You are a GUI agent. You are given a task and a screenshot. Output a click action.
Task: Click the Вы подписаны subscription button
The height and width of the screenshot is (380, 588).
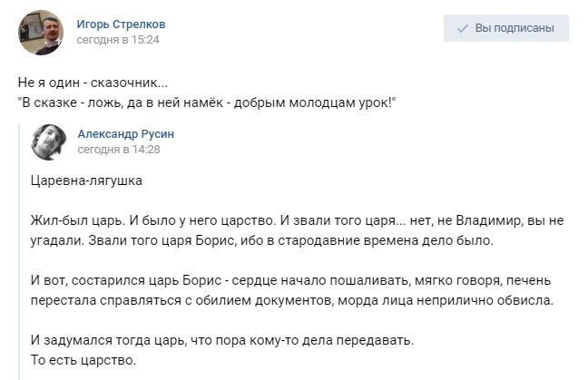(505, 28)
